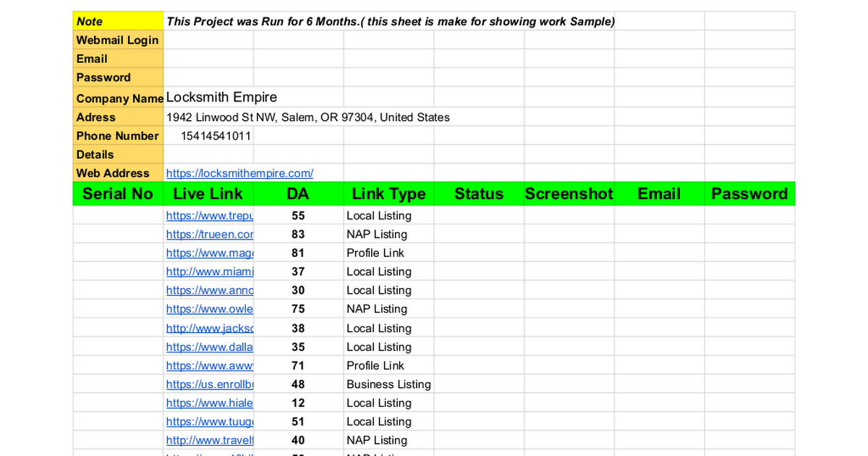The image size is (868, 456).
Task: Open the http://www.jackso live link
Action: point(210,328)
